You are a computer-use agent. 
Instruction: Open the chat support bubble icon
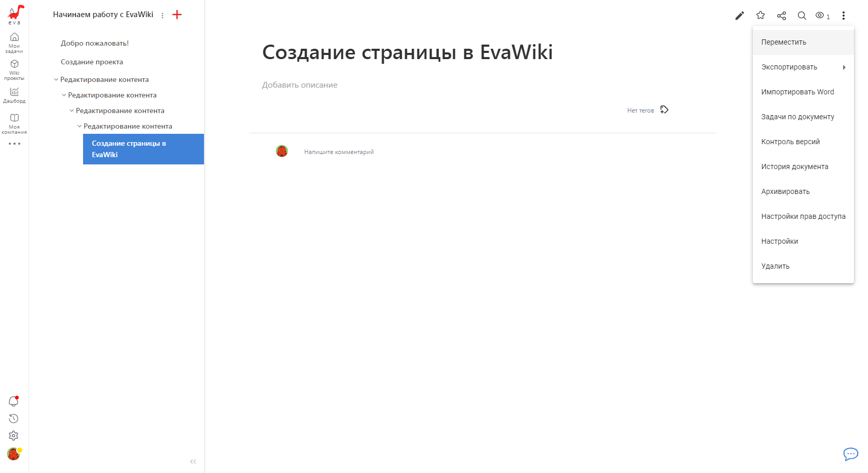pos(850,454)
